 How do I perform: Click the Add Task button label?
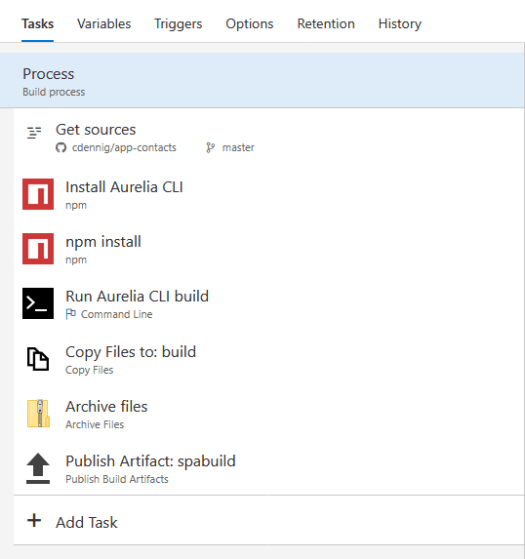click(87, 523)
